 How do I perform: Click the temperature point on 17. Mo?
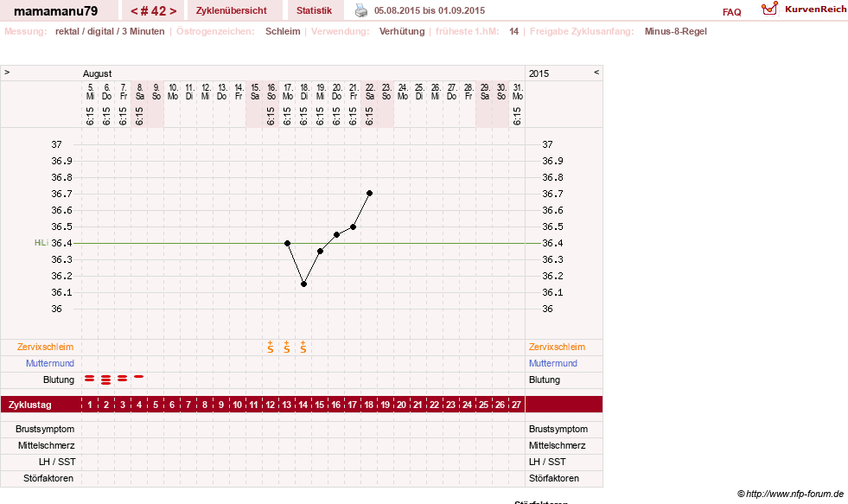[287, 243]
